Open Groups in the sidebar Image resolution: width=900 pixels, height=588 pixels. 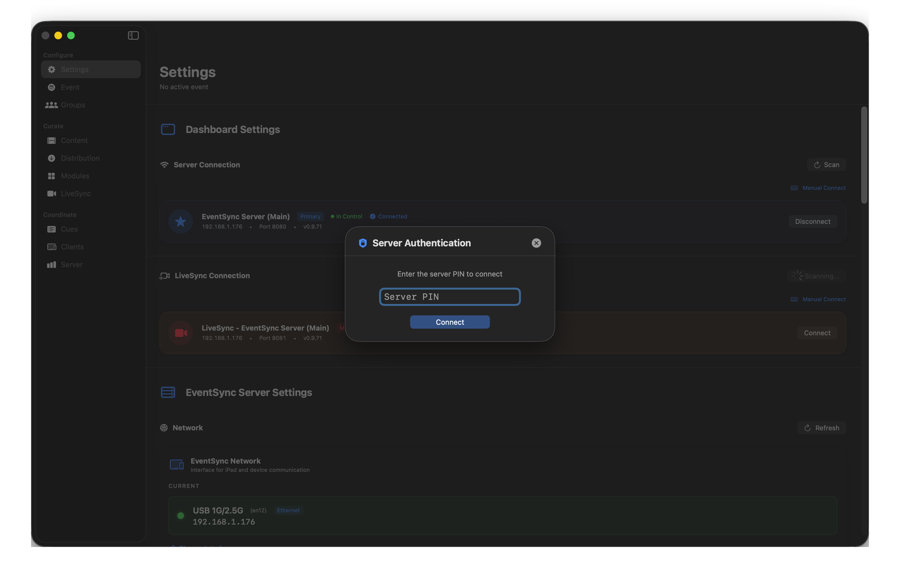click(91, 105)
